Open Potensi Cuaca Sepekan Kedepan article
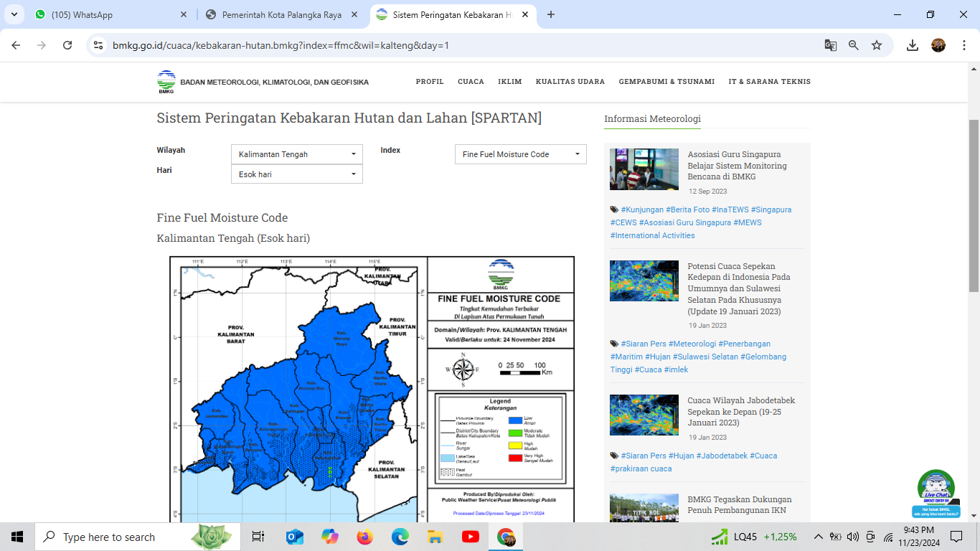 pyautogui.click(x=739, y=288)
